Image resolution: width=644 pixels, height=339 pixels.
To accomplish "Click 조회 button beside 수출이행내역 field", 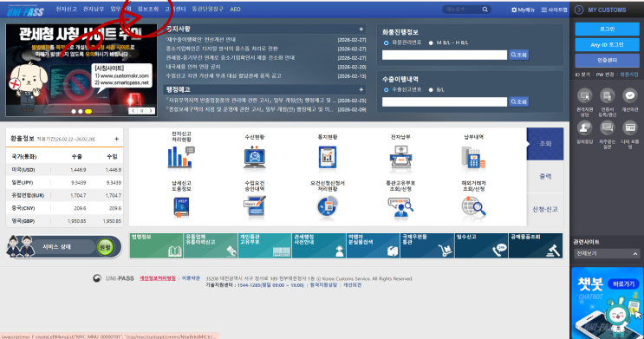I will 518,101.
